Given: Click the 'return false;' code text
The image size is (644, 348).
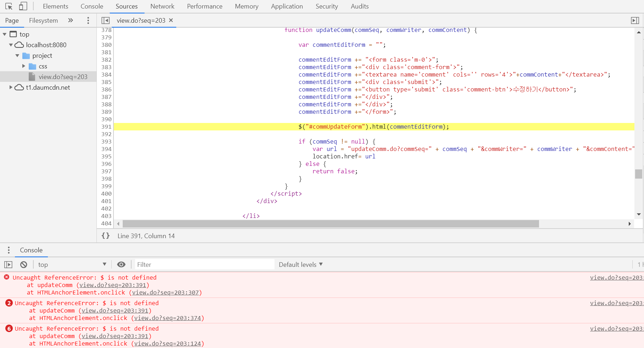Looking at the screenshot, I should pos(335,171).
